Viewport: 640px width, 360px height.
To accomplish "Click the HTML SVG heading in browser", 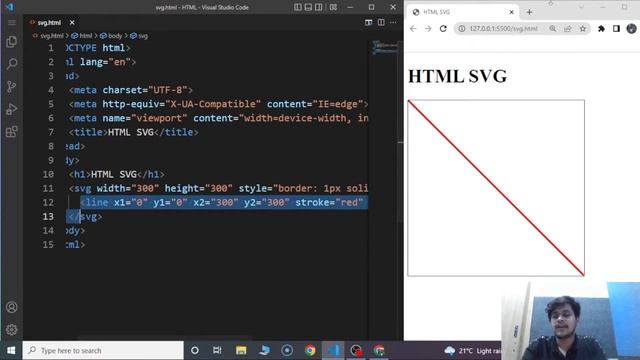I will click(x=458, y=76).
